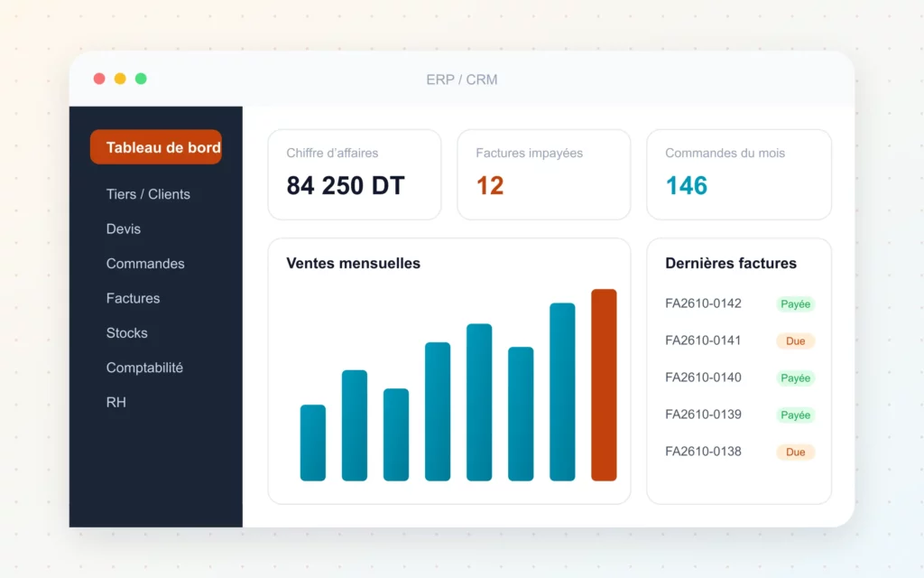This screenshot has width=924, height=578.
Task: Select Commandes in the sidebar
Action: point(145,264)
